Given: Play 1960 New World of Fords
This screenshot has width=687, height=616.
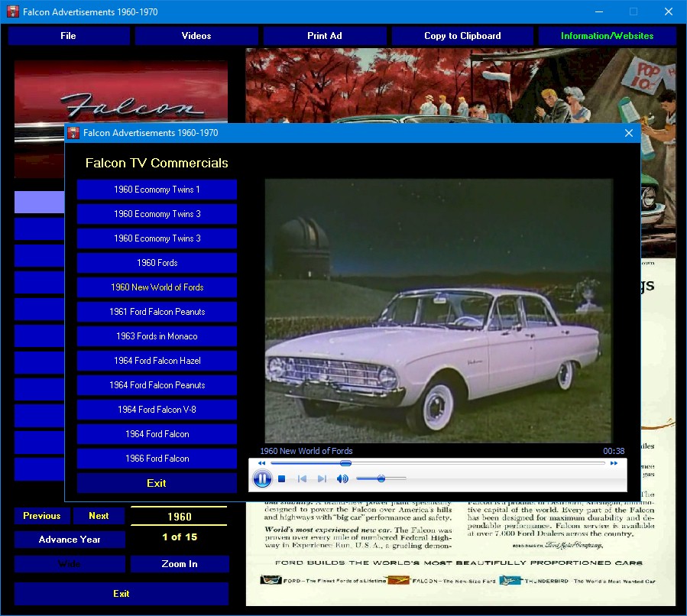Looking at the screenshot, I should (157, 287).
